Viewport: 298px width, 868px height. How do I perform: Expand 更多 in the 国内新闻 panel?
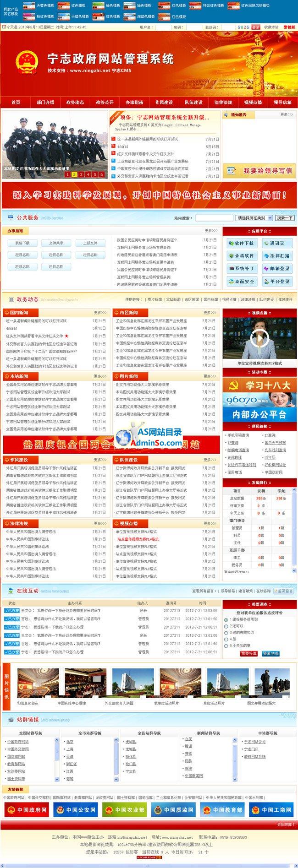click(x=100, y=313)
